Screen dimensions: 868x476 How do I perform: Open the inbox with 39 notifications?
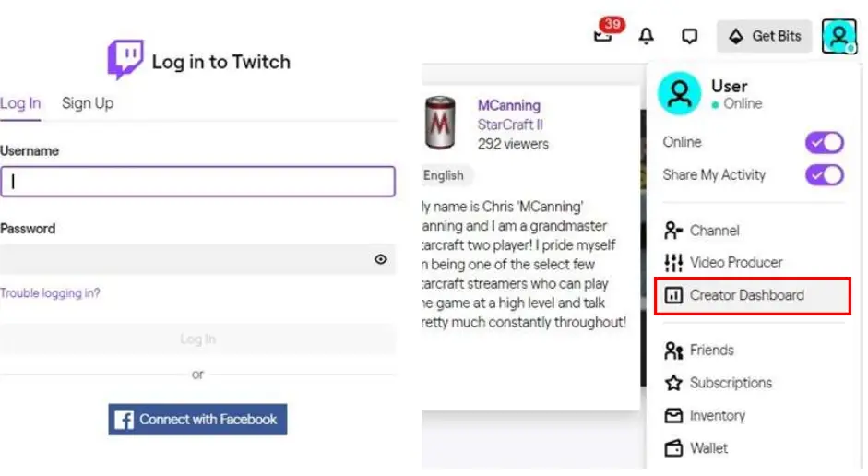[x=603, y=36]
